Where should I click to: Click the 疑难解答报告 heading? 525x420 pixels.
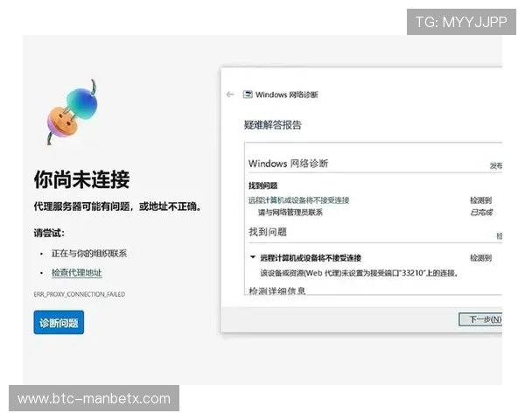(x=272, y=125)
